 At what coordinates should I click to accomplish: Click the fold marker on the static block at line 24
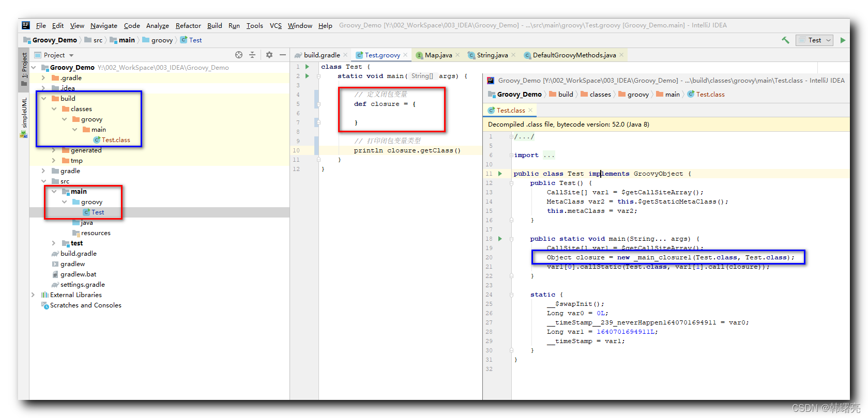coord(511,295)
